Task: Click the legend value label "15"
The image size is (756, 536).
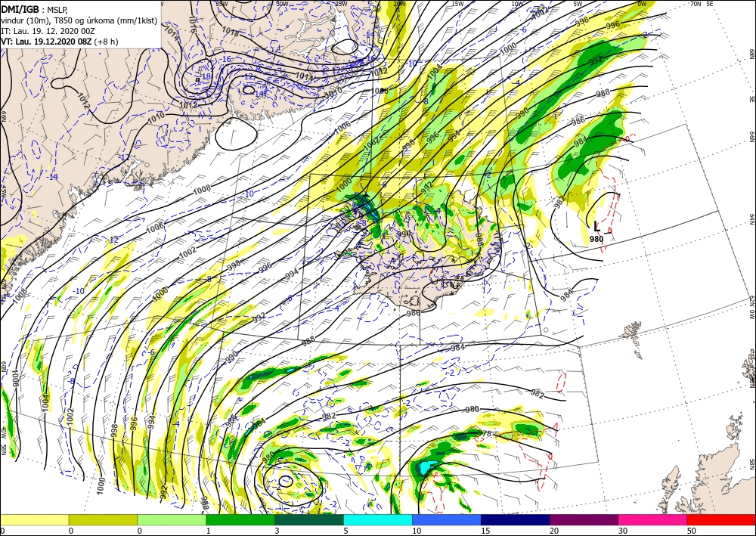Action: [x=485, y=531]
